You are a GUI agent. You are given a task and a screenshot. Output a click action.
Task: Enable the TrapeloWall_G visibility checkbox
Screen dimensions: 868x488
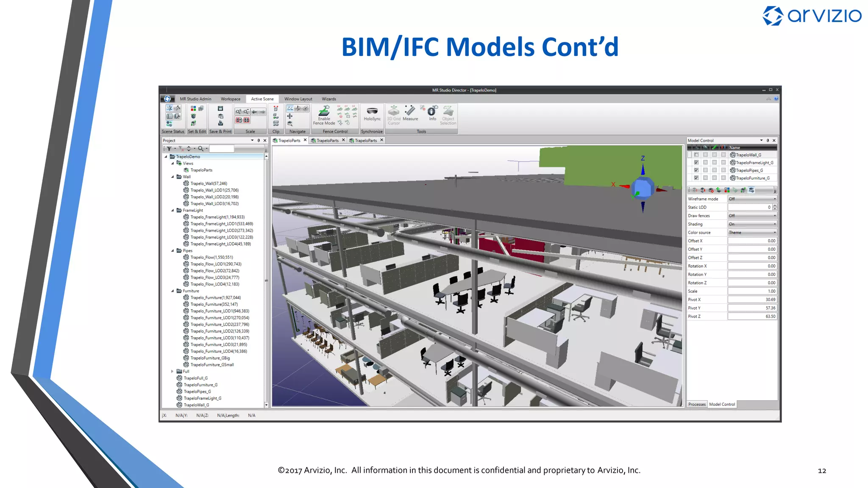click(696, 155)
